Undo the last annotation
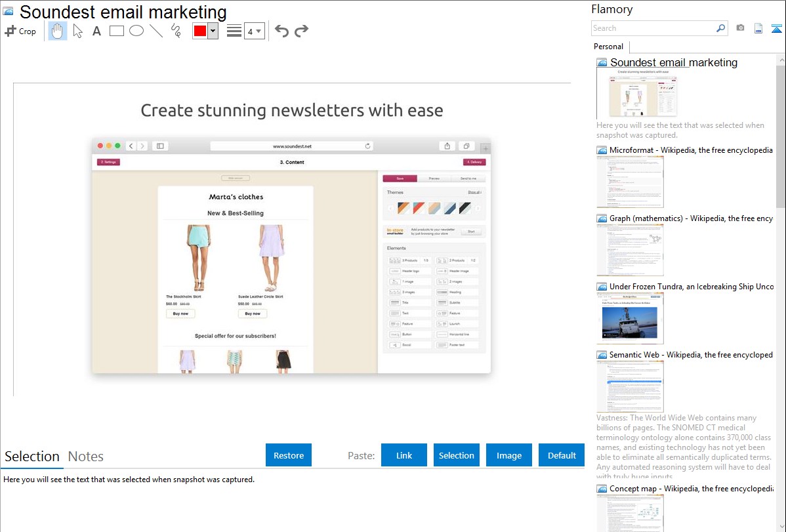786x532 pixels. click(281, 31)
